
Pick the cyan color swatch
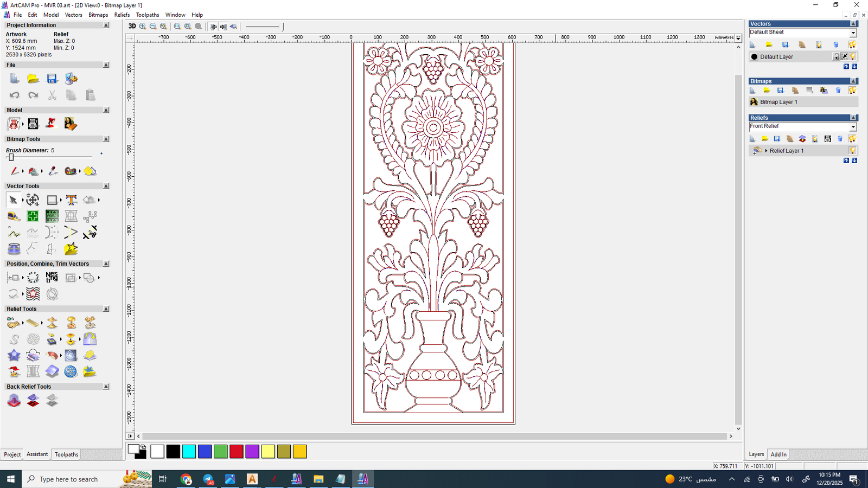[189, 451]
